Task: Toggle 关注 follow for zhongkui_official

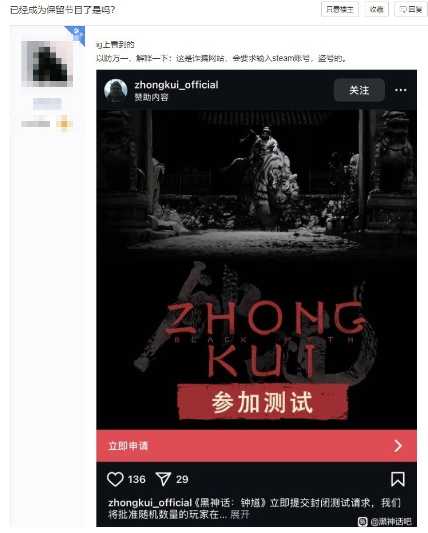Action: click(359, 90)
